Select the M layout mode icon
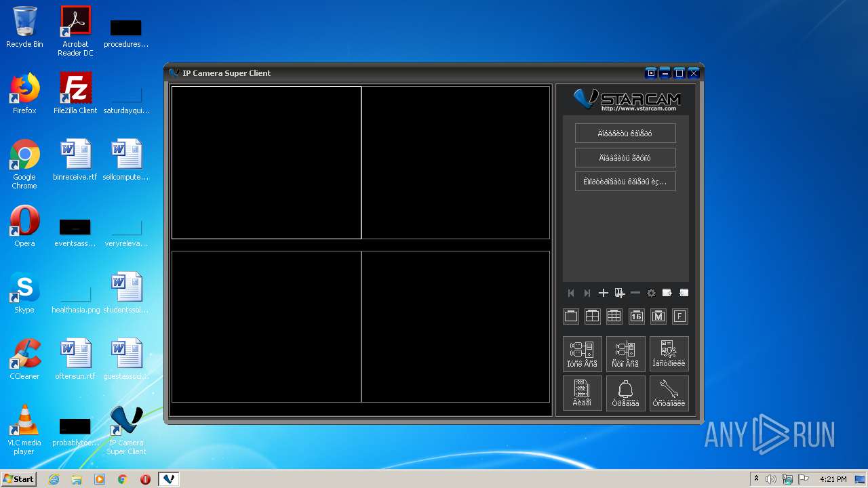The image size is (868, 488). coord(658,316)
